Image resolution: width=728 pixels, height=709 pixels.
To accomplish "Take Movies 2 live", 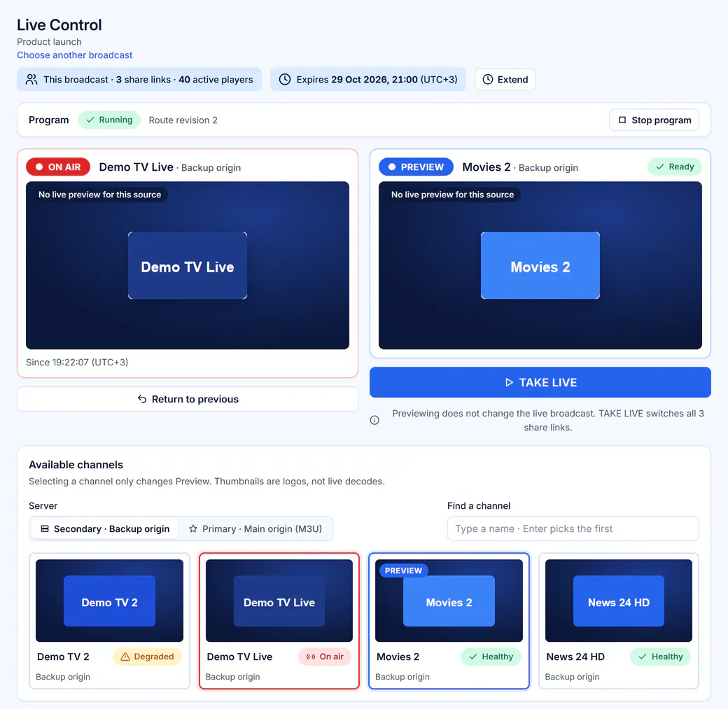I will tap(540, 383).
